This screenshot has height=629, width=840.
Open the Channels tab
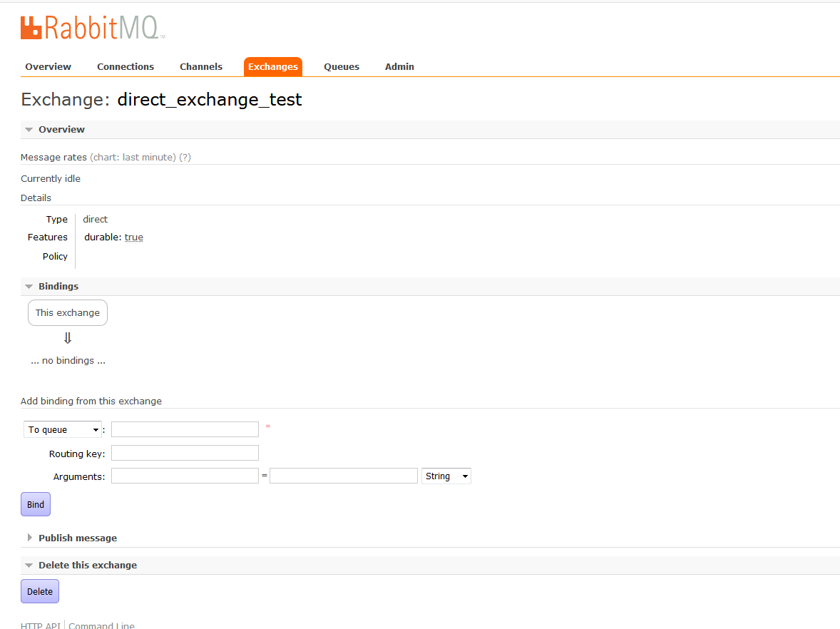click(200, 66)
